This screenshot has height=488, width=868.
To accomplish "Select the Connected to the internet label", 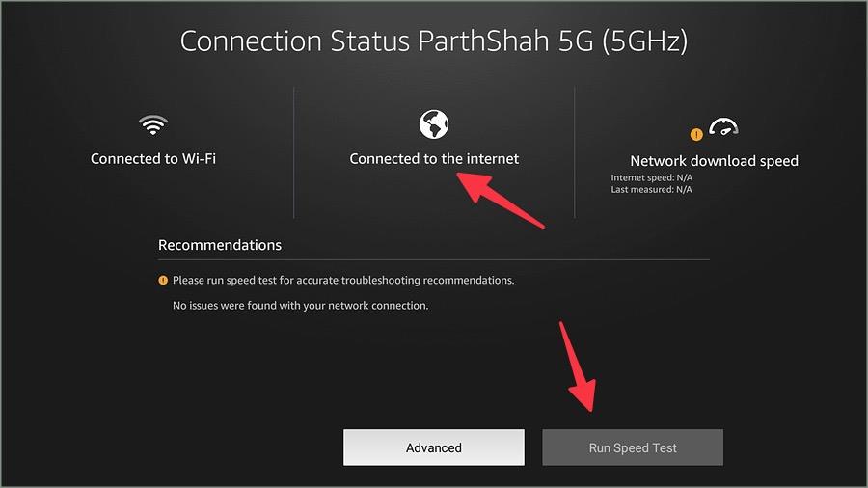I will tap(434, 159).
